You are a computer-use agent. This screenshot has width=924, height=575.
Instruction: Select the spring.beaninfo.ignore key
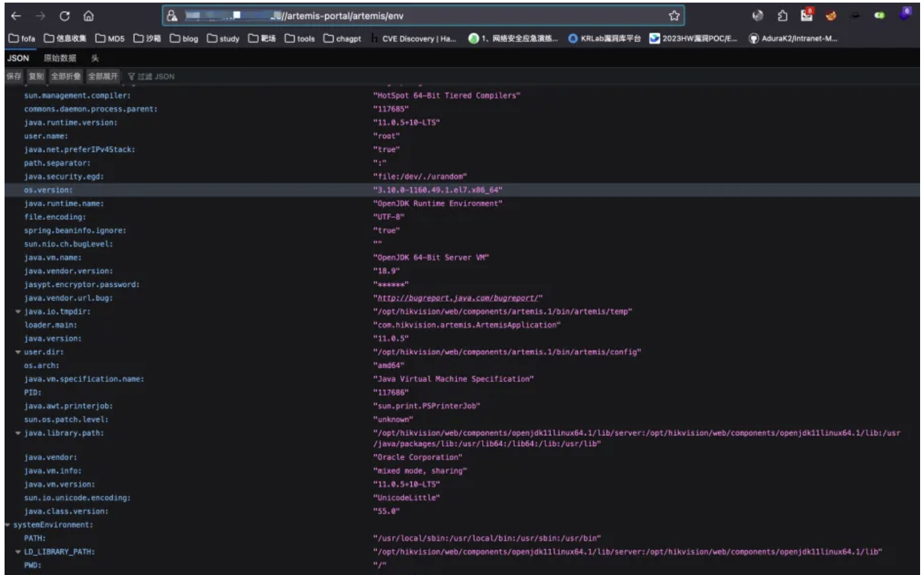click(x=75, y=231)
